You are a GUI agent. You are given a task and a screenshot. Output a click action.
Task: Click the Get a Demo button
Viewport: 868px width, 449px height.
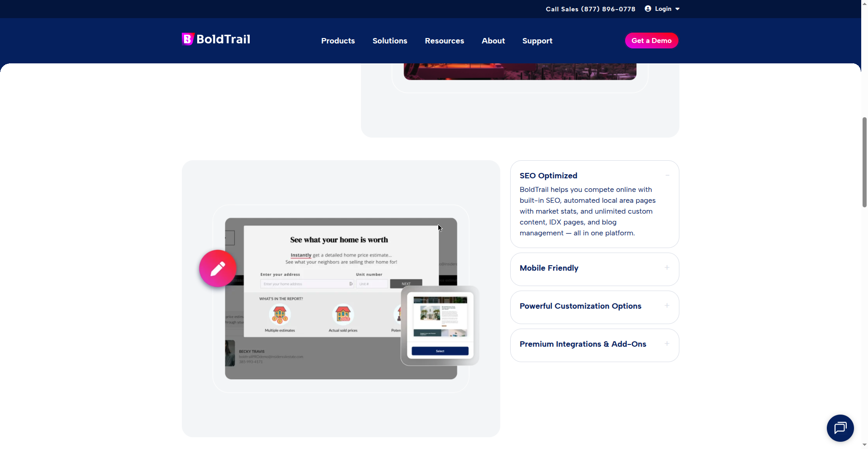[x=651, y=41]
